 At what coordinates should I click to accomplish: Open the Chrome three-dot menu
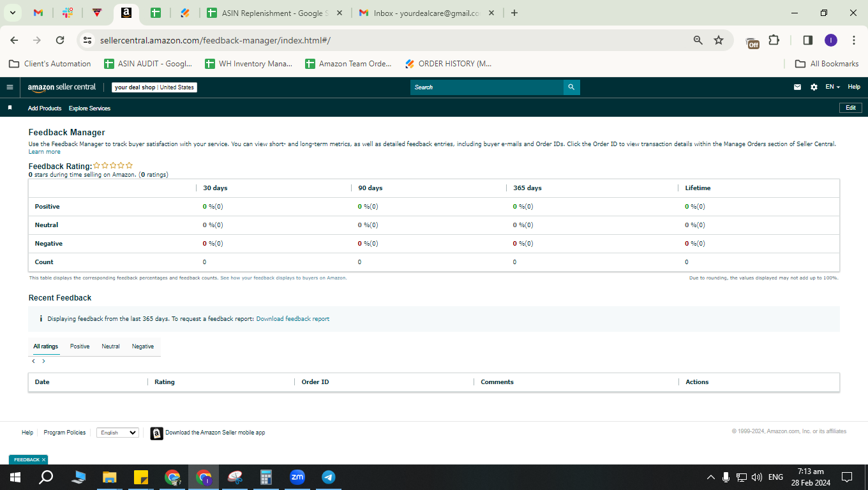click(x=854, y=40)
